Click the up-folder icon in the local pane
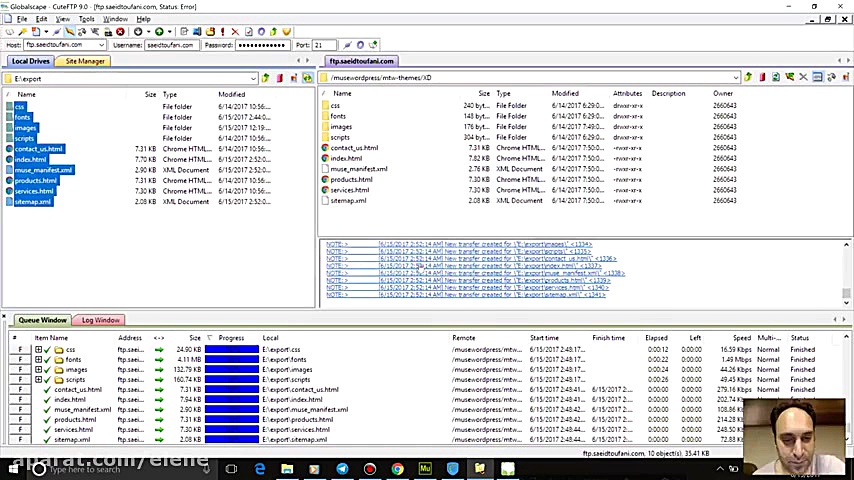This screenshot has height=480, width=854. tap(266, 78)
